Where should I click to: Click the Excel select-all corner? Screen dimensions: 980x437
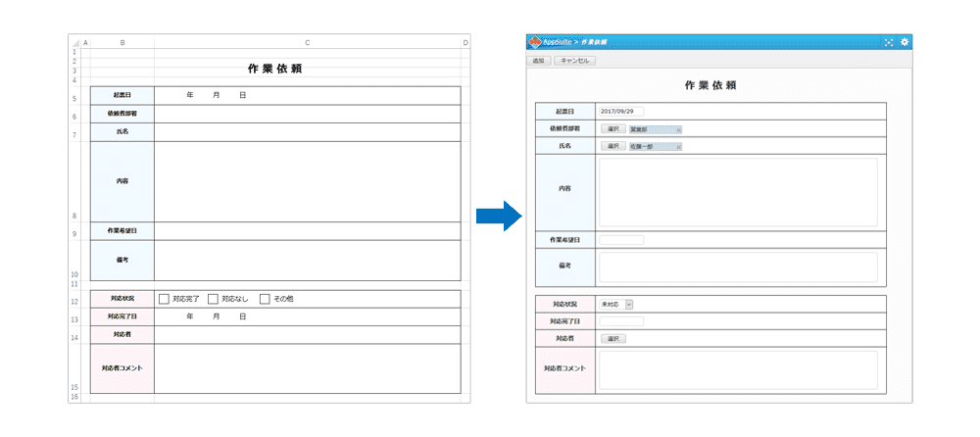[74, 42]
